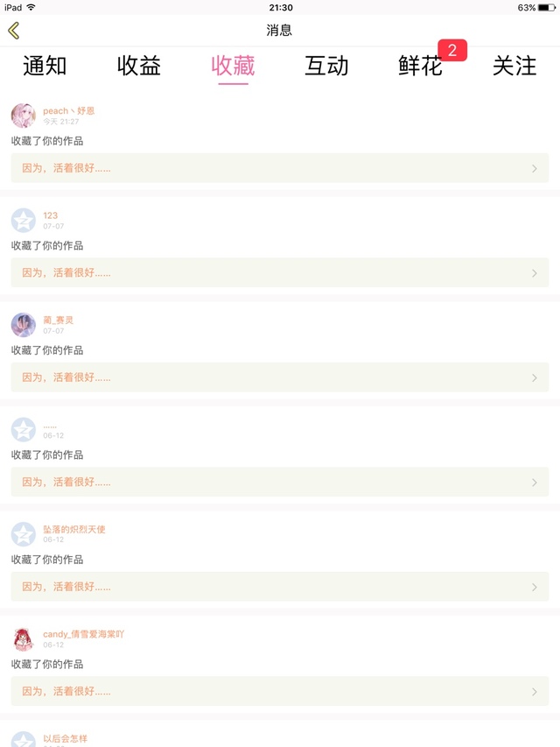The image size is (560, 747).
Task: Expand the chevron in peach丶妤恩's work row
Action: coord(535,168)
